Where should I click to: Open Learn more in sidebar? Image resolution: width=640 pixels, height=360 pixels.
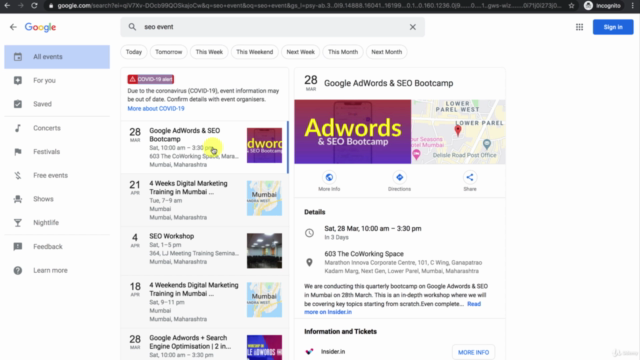pyautogui.click(x=57, y=270)
